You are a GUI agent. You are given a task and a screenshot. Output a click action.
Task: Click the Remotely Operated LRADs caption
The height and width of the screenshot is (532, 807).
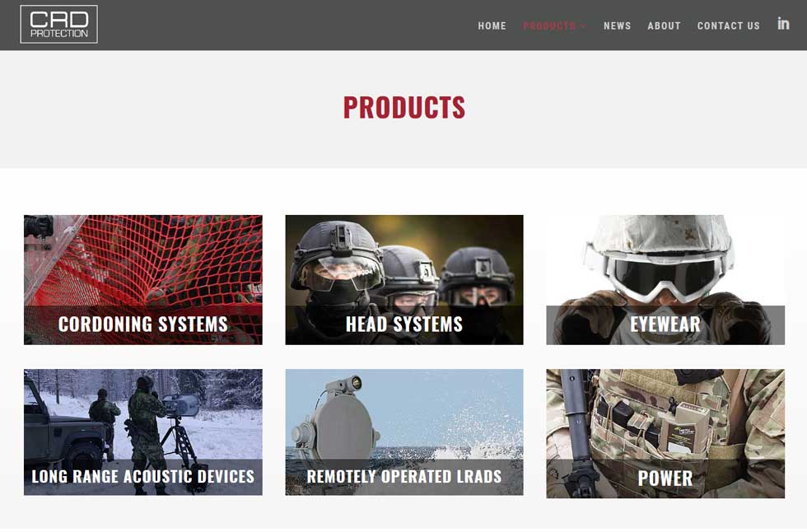pyautogui.click(x=404, y=477)
